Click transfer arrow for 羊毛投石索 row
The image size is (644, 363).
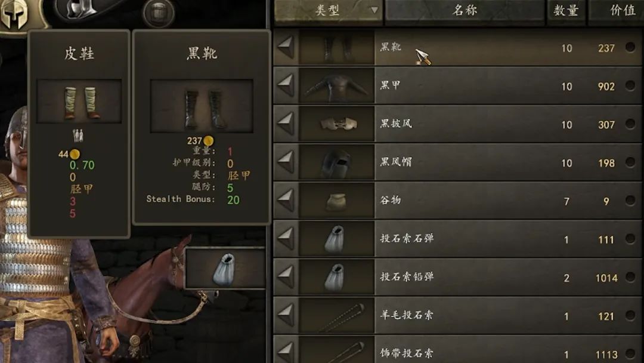286,315
